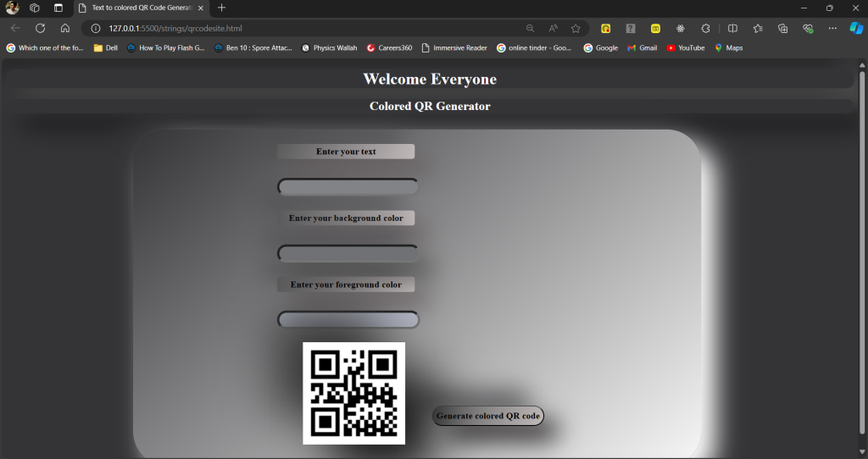This screenshot has width=868, height=459.
Task: Open the Dell bookmarks folder
Action: point(106,48)
